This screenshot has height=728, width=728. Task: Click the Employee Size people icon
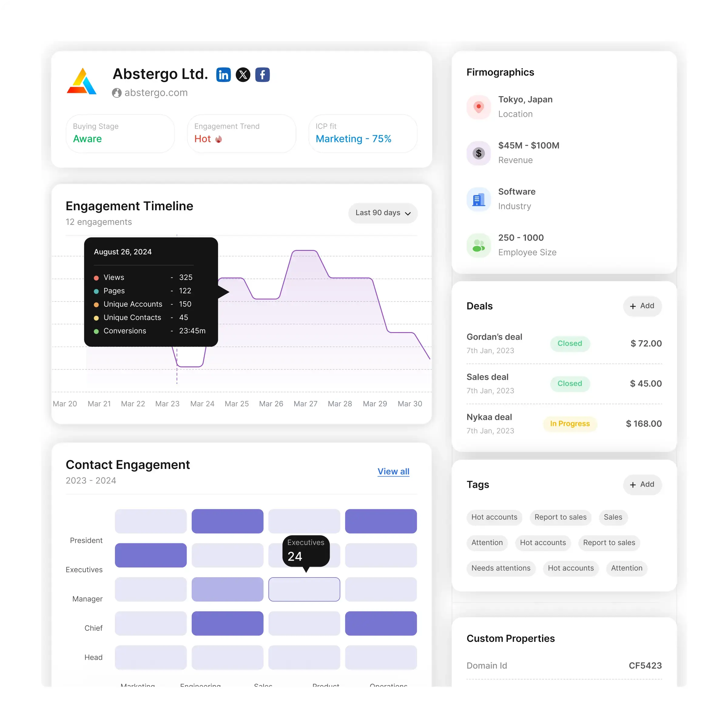pyautogui.click(x=479, y=245)
